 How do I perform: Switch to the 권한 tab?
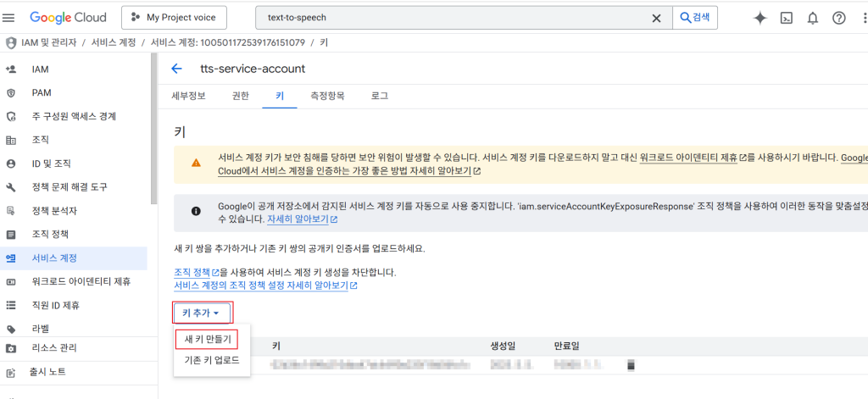click(240, 96)
